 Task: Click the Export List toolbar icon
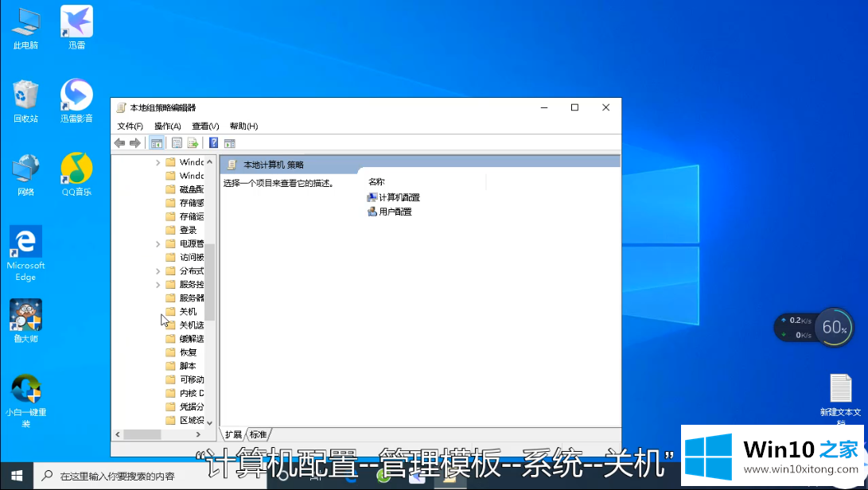tap(193, 143)
